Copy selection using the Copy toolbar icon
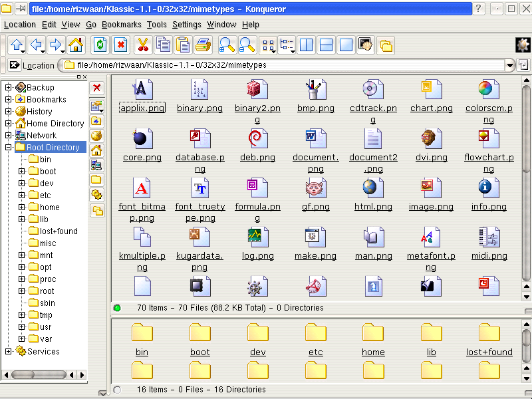Viewport: 532px width, 399px height. 163,45
